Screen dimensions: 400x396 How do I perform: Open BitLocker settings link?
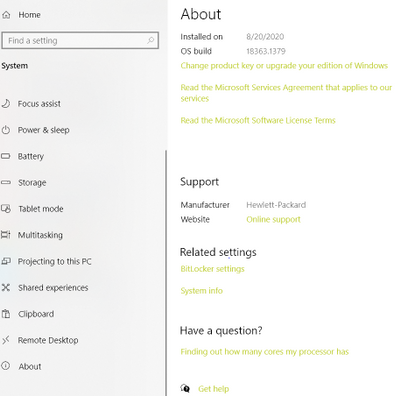(212, 269)
